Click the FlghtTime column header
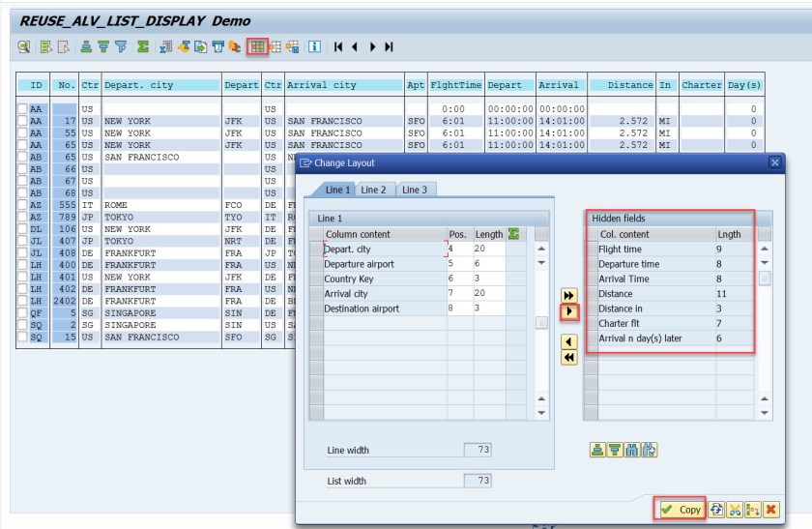The height and width of the screenshot is (529, 812). [x=456, y=85]
